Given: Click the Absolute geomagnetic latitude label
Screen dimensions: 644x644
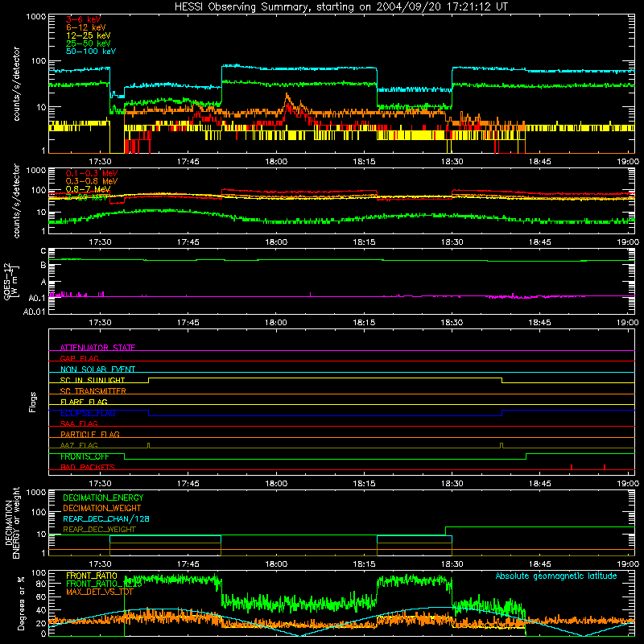Looking at the screenshot, I should [556, 576].
